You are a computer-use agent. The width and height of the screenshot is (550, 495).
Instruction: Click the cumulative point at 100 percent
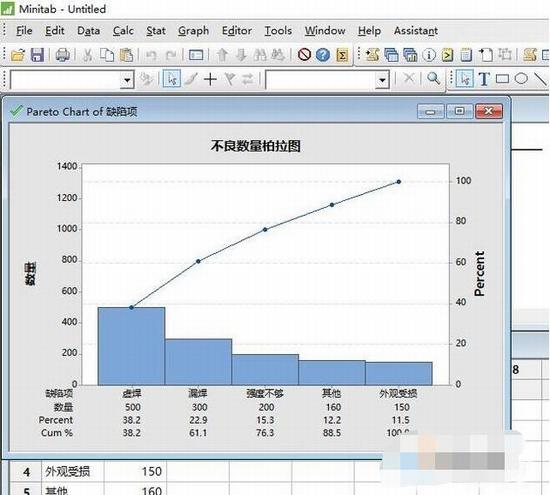pyautogui.click(x=399, y=182)
